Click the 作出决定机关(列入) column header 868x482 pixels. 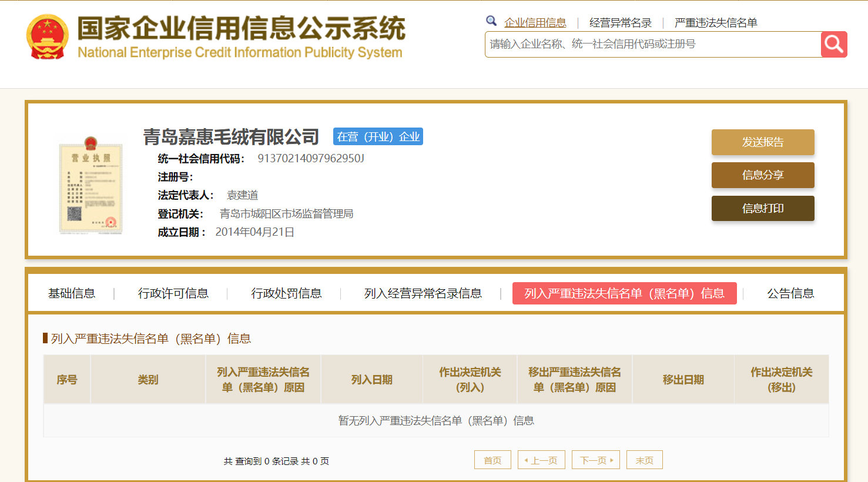[470, 379]
